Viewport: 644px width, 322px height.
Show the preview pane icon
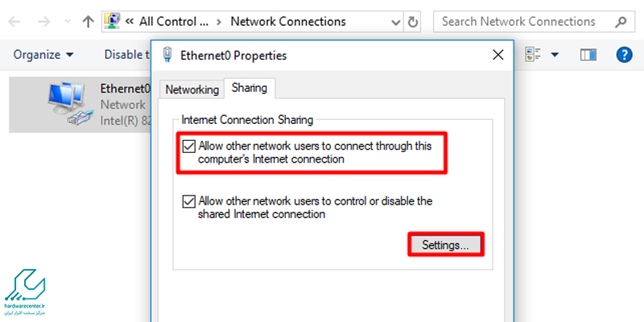[x=588, y=55]
